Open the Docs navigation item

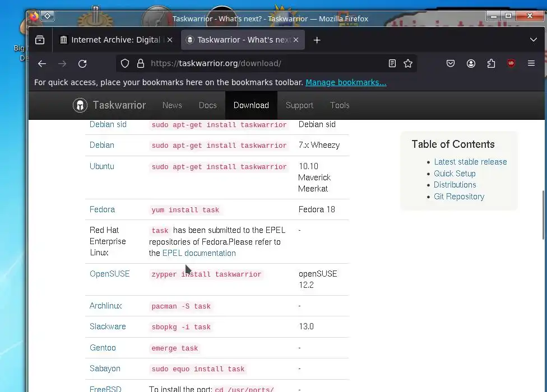click(207, 105)
